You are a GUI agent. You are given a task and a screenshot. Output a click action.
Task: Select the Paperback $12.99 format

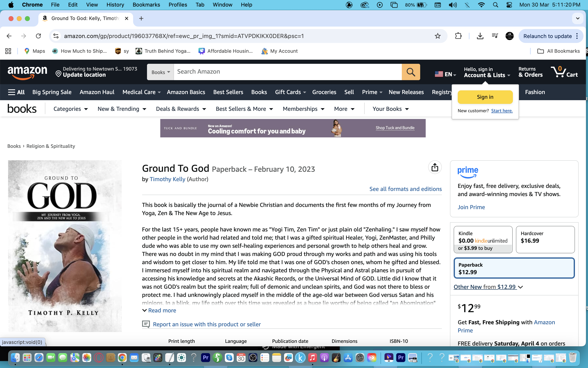pos(514,268)
